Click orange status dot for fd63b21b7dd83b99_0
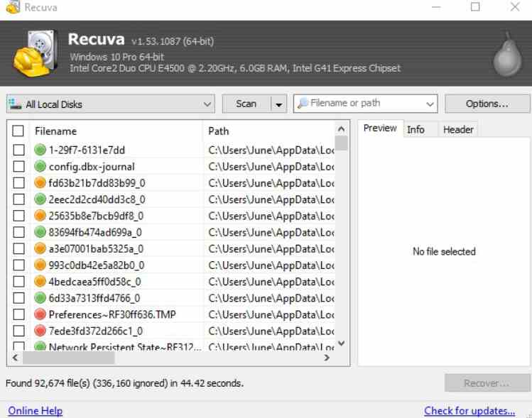Screen dimensions: 532x418 click(x=40, y=182)
